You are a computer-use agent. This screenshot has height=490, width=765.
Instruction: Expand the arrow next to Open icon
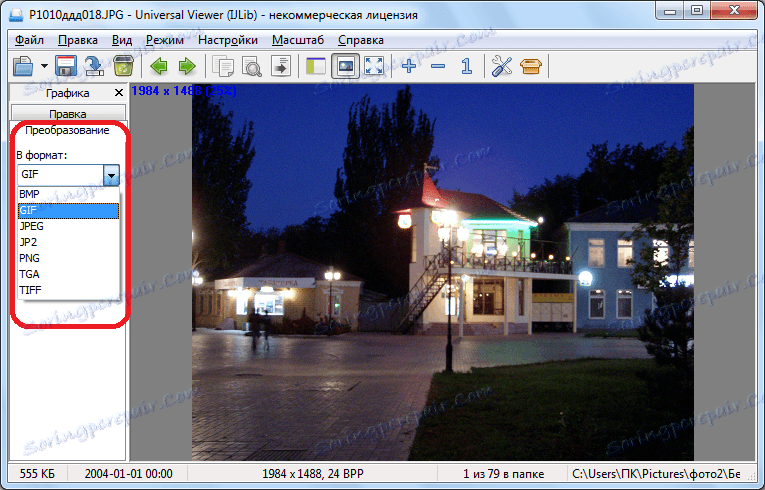(x=44, y=66)
